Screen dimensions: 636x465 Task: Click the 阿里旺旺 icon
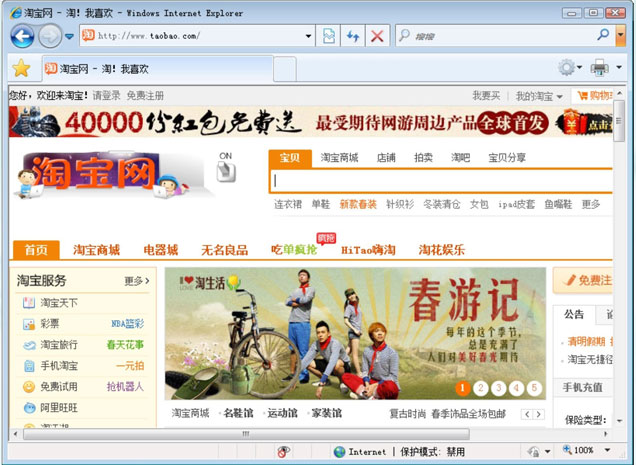click(29, 408)
